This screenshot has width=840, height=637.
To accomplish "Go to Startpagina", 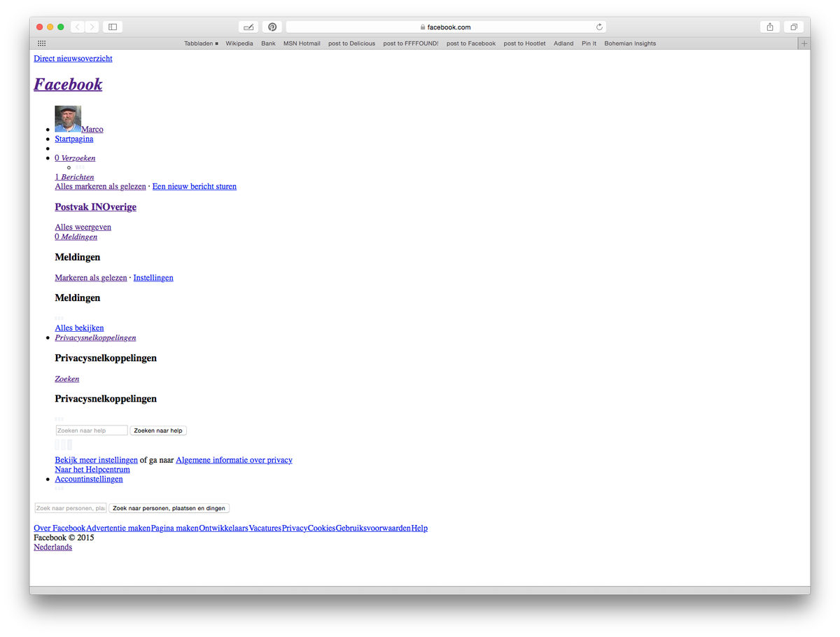I will click(74, 139).
